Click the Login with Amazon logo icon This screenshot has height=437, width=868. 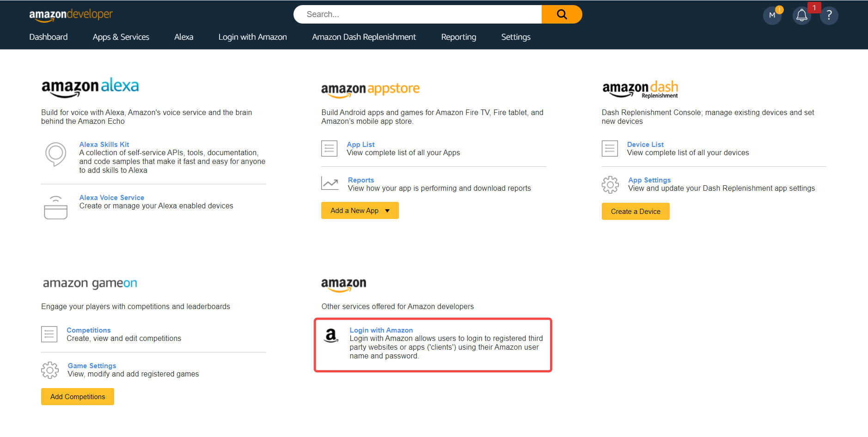331,335
